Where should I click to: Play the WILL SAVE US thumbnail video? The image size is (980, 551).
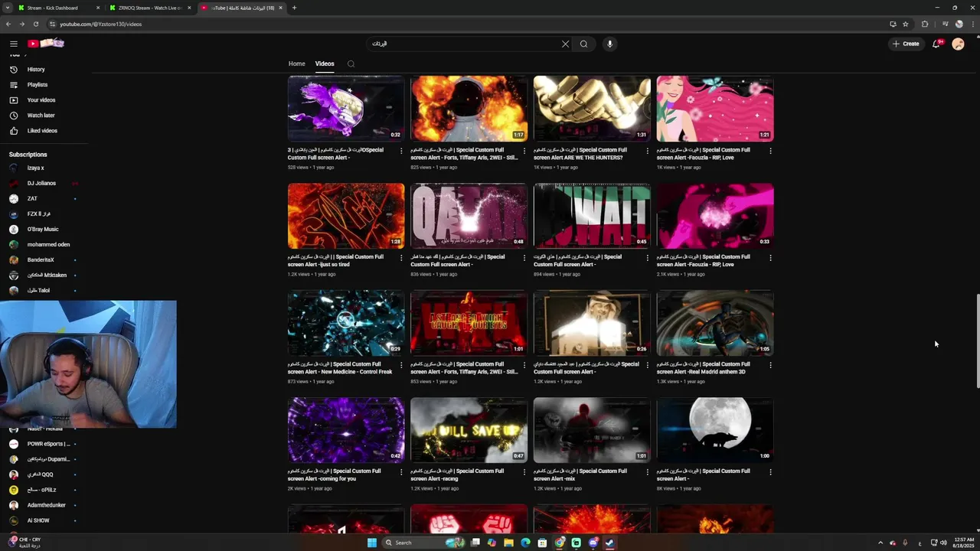click(x=469, y=430)
